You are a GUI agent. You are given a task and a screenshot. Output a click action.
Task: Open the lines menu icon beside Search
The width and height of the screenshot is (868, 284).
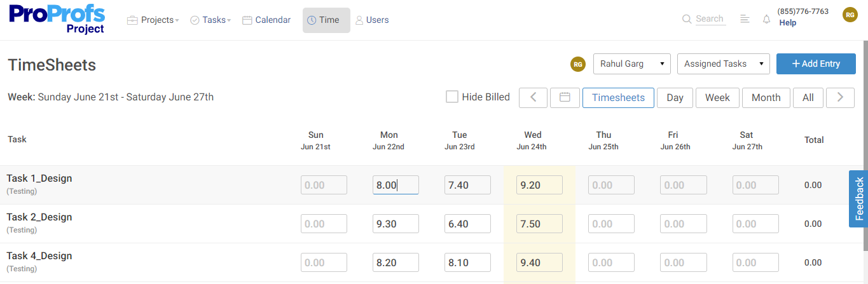[x=745, y=19]
